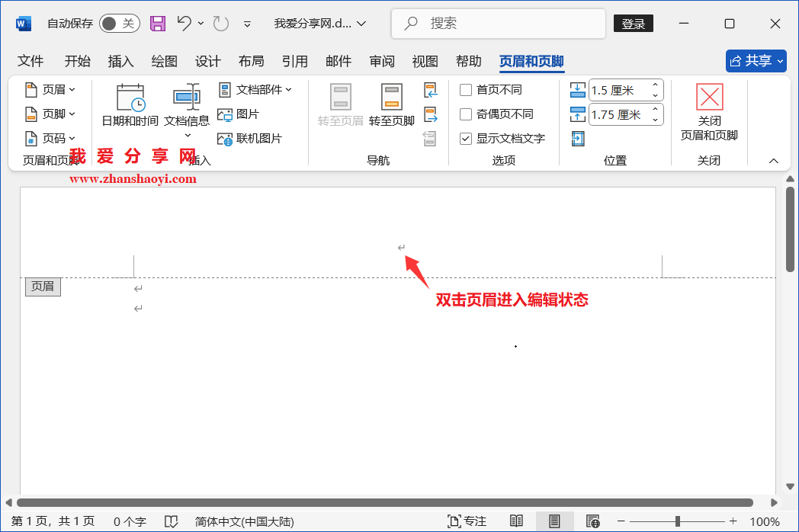Click the zoom out minus button
Viewport: 799px width, 532px height.
(x=621, y=521)
